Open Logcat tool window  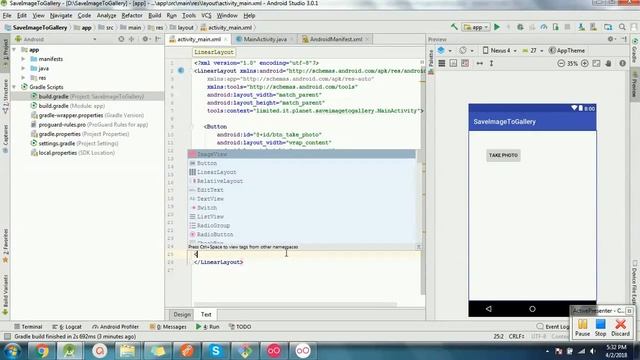[67, 327]
